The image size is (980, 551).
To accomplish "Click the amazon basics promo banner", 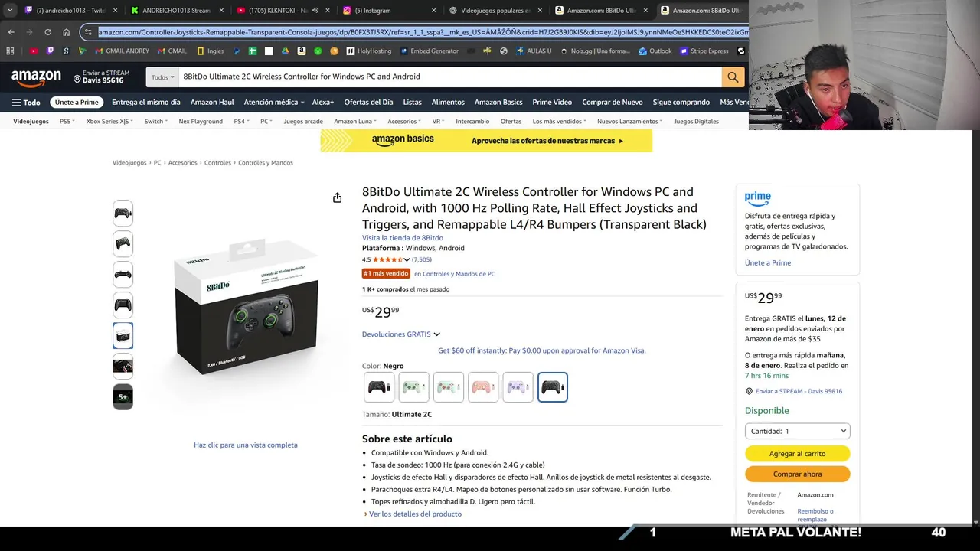I will [x=486, y=141].
